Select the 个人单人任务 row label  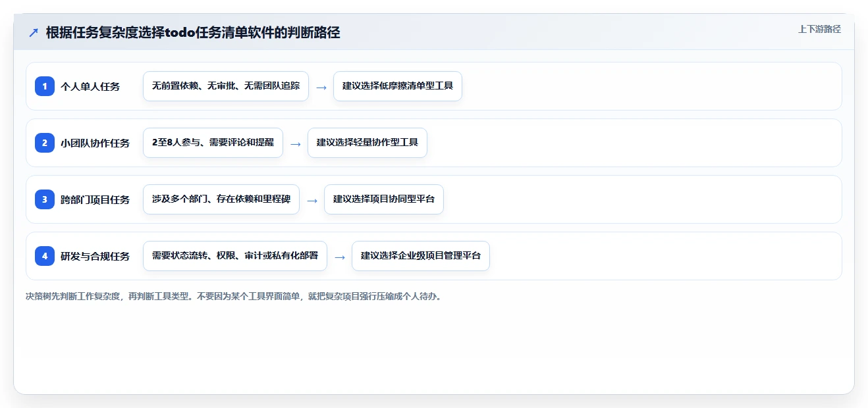[90, 86]
